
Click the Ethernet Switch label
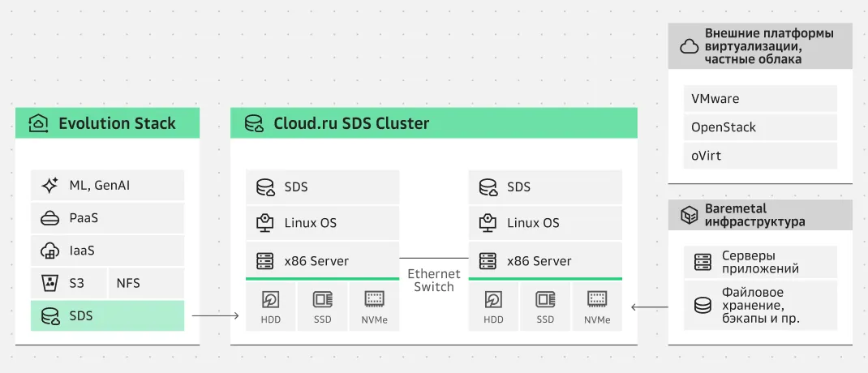point(433,281)
